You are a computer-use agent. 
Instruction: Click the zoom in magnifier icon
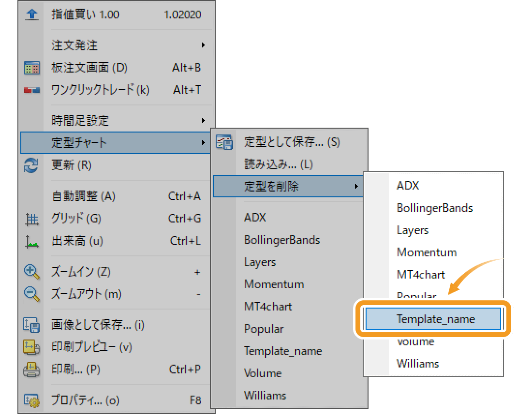click(32, 272)
